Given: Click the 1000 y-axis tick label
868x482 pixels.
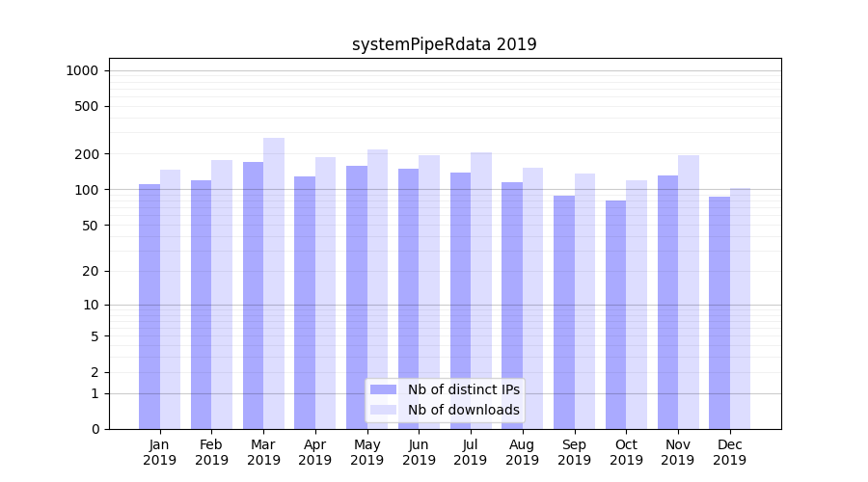Looking at the screenshot, I should coord(81,70).
